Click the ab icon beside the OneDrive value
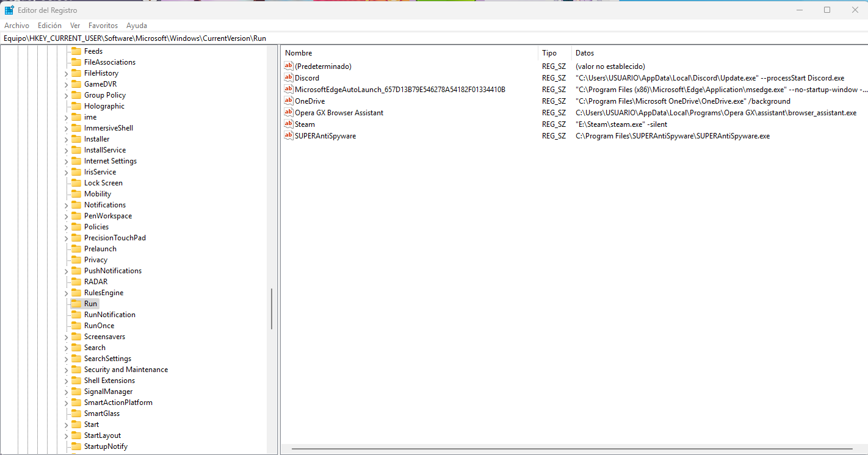 pyautogui.click(x=288, y=101)
